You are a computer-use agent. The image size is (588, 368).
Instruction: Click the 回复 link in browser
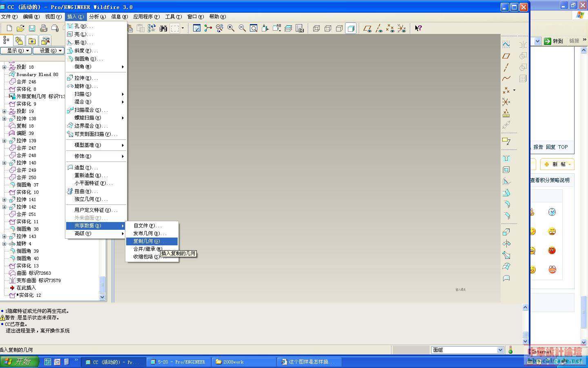[550, 147]
